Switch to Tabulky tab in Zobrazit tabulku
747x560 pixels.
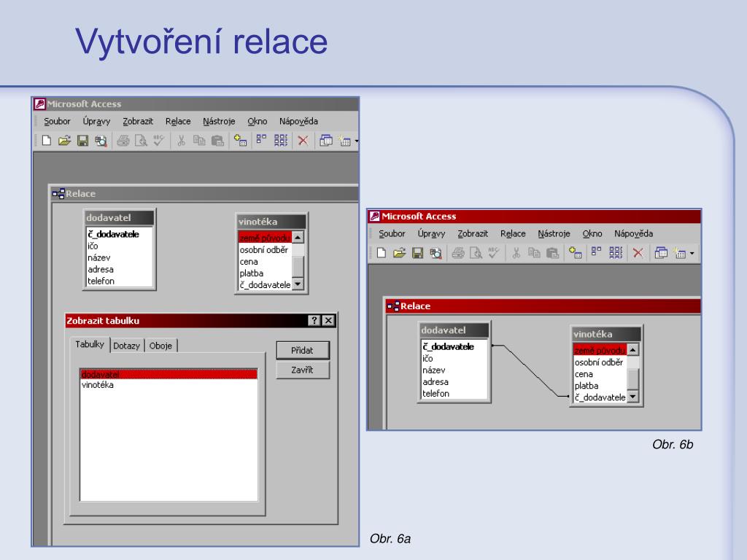(x=90, y=344)
